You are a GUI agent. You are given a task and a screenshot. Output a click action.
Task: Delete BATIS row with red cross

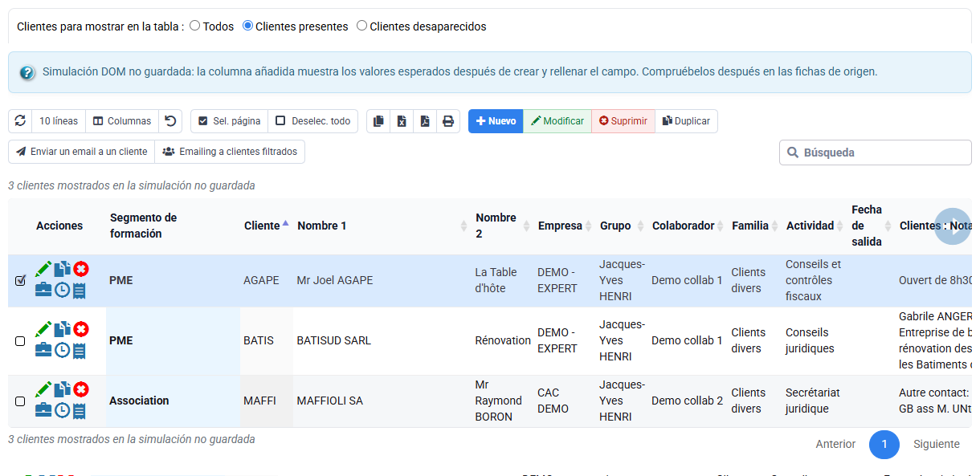pos(81,329)
